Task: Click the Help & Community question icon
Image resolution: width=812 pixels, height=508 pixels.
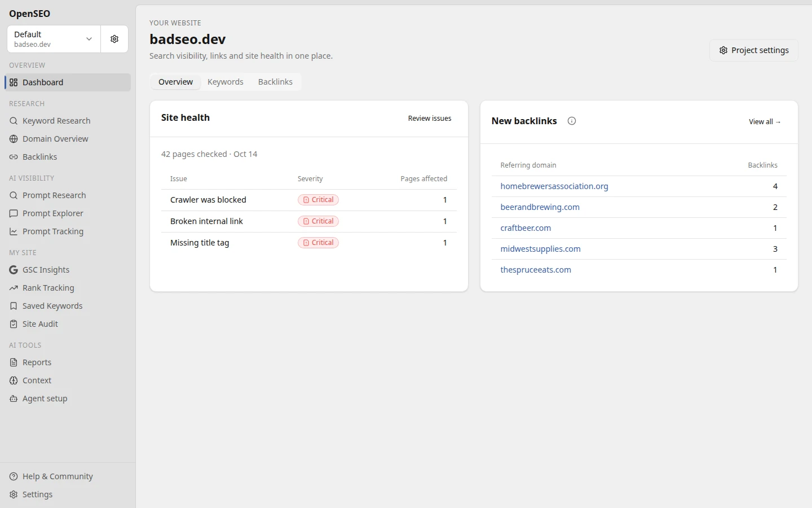Action: coord(14,476)
